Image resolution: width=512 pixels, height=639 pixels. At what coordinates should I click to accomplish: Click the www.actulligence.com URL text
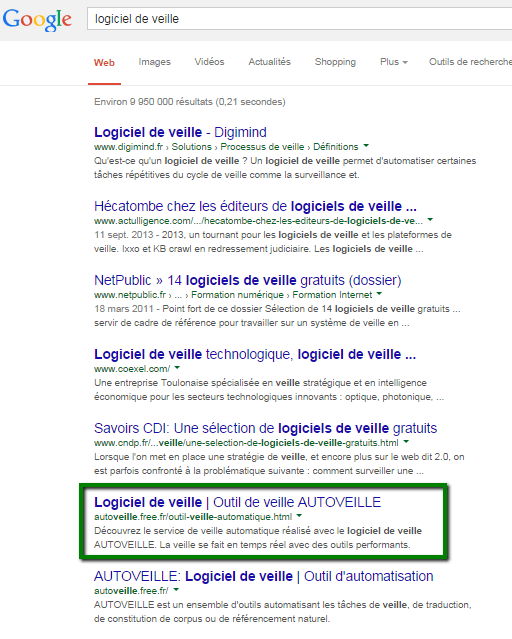[x=258, y=221]
